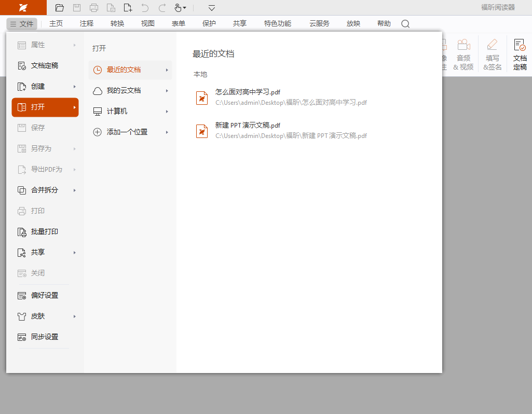Image resolution: width=532 pixels, height=414 pixels.
Task: Expand the 创建 submenu
Action: point(45,87)
